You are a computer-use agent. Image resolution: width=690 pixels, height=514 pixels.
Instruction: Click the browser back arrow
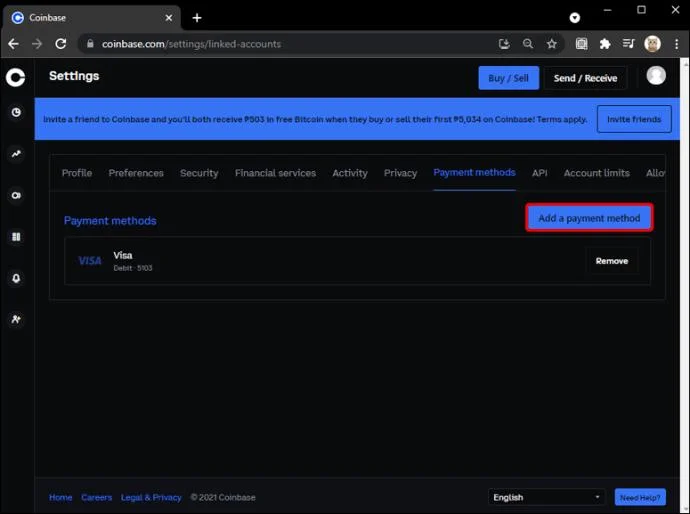(x=13, y=44)
